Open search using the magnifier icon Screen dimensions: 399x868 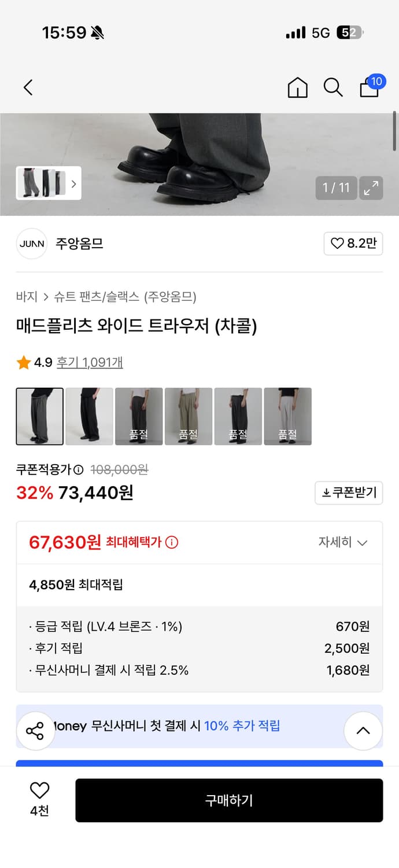click(x=333, y=88)
